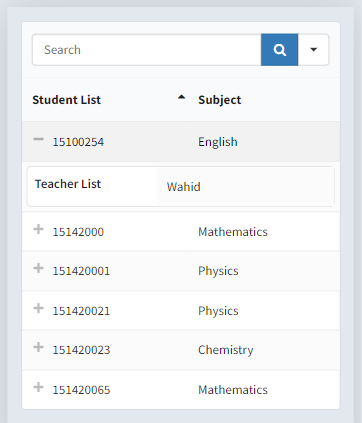Click Mathematics in row 151420065
This screenshot has height=423, width=362.
tap(233, 390)
